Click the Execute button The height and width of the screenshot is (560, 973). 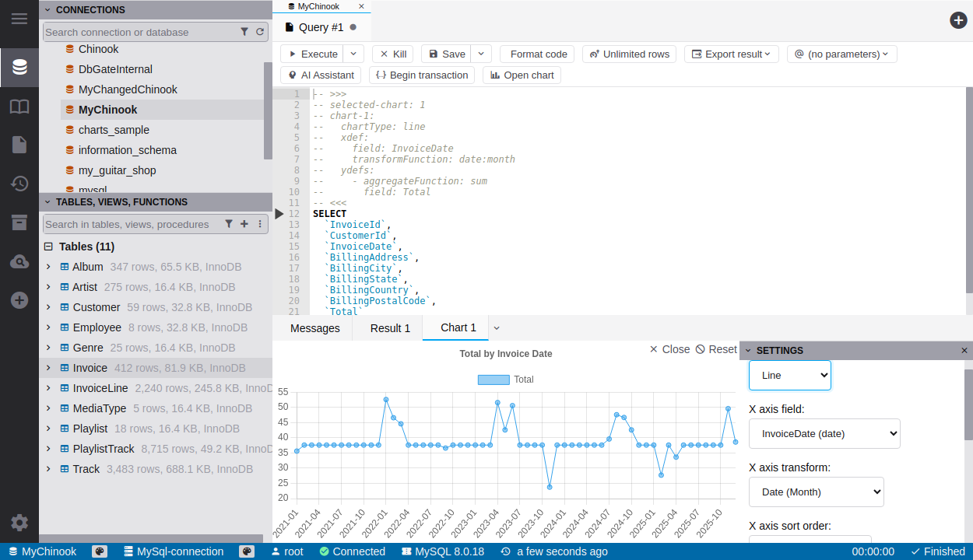(313, 54)
